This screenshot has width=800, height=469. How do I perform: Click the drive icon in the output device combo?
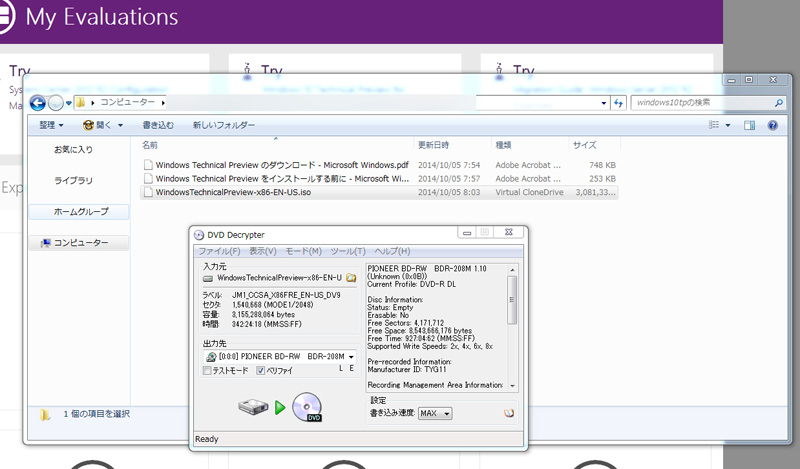click(211, 357)
